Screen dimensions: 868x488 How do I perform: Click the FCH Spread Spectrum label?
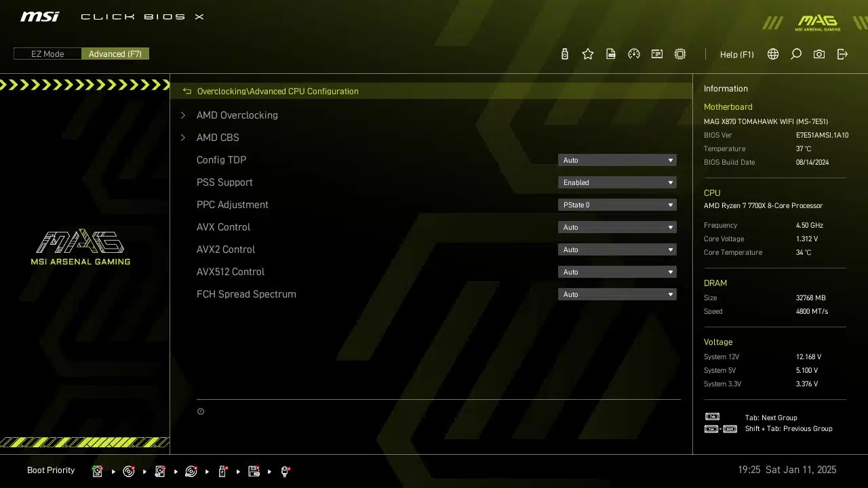point(246,294)
